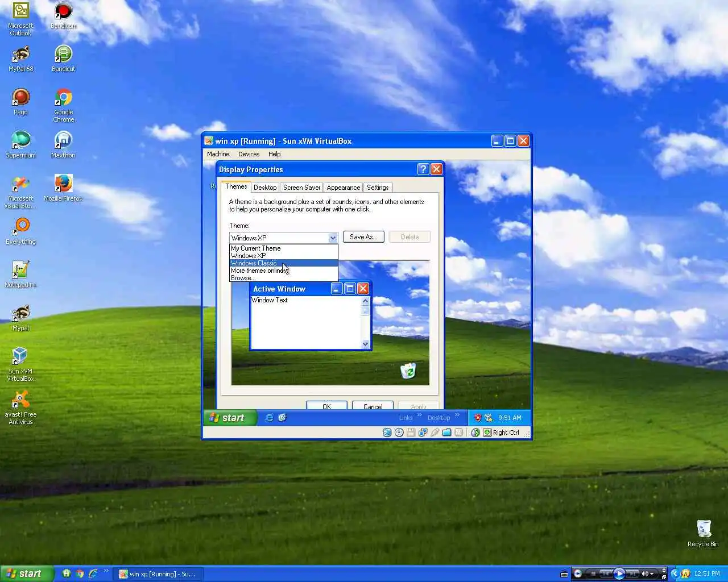728x582 pixels.
Task: Select the MyPal 68 desktop icon
Action: pos(20,59)
